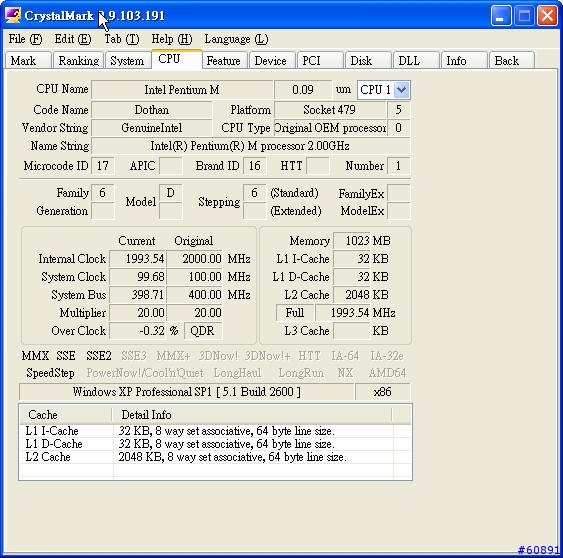Click the Vendor String field GenuineIntel

pos(152,128)
